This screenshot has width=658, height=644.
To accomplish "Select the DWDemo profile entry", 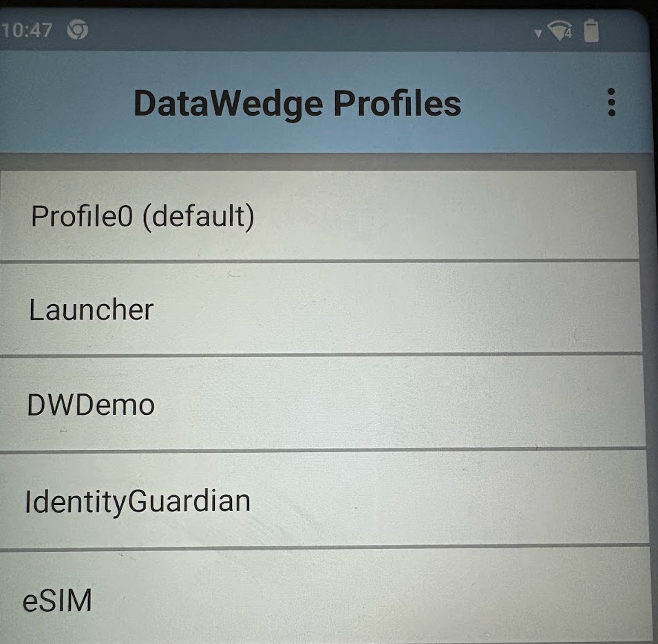I will coord(322,404).
